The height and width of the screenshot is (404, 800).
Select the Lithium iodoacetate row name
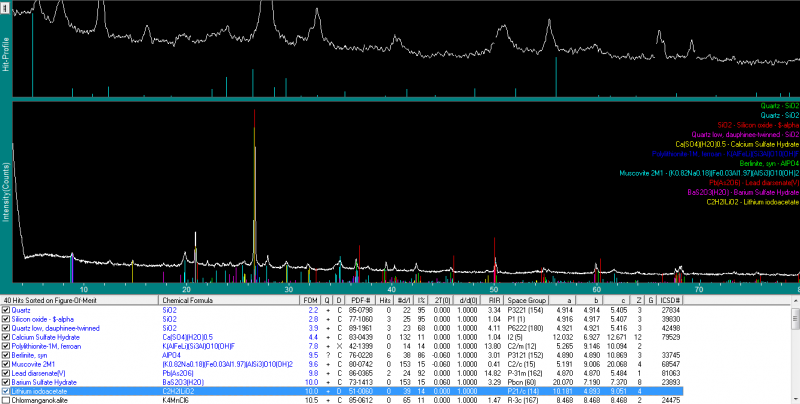pyautogui.click(x=39, y=391)
